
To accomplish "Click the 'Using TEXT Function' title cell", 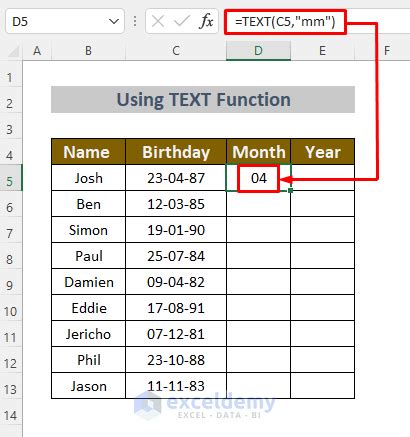I will coord(203,100).
